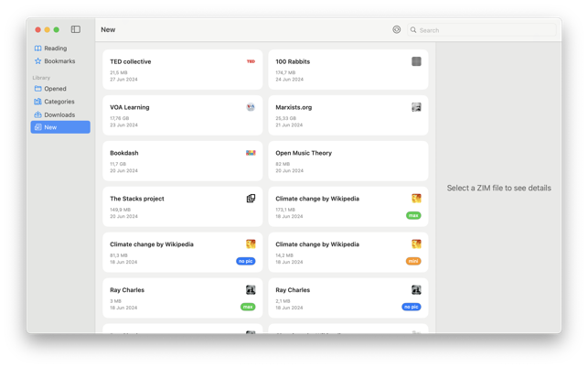Image resolution: width=588 pixels, height=368 pixels.
Task: Show the Downloads library section
Action: [59, 114]
